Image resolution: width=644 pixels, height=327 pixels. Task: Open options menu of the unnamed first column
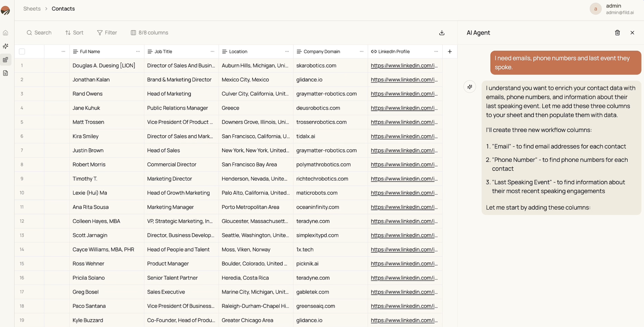click(63, 51)
